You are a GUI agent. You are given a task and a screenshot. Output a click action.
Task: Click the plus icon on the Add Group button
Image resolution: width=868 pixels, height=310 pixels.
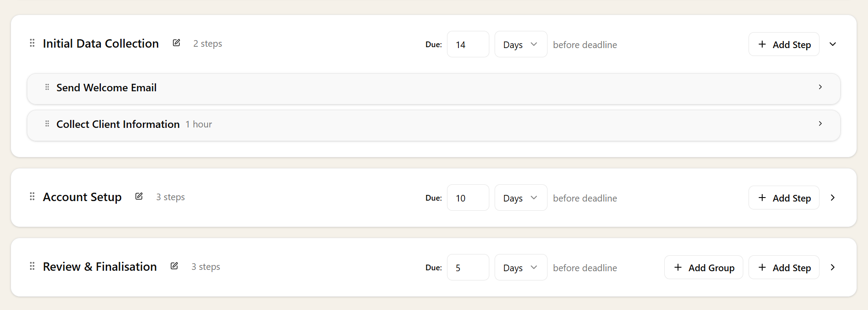coord(677,267)
